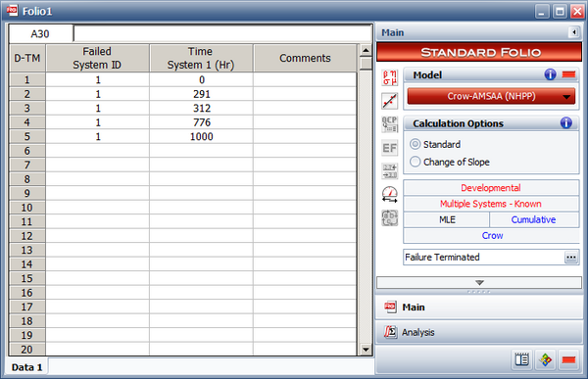Open the Analysis panel page
Viewport: 588px width, 379px height.
[479, 332]
